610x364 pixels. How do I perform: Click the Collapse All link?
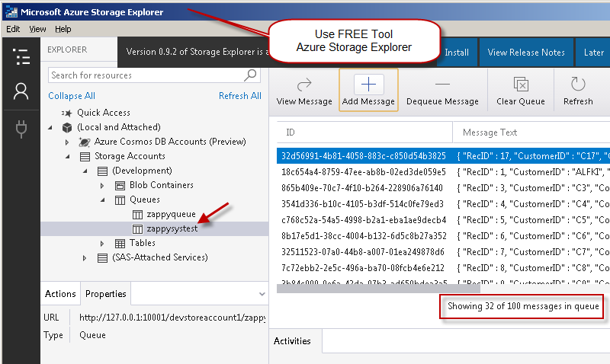coord(72,95)
